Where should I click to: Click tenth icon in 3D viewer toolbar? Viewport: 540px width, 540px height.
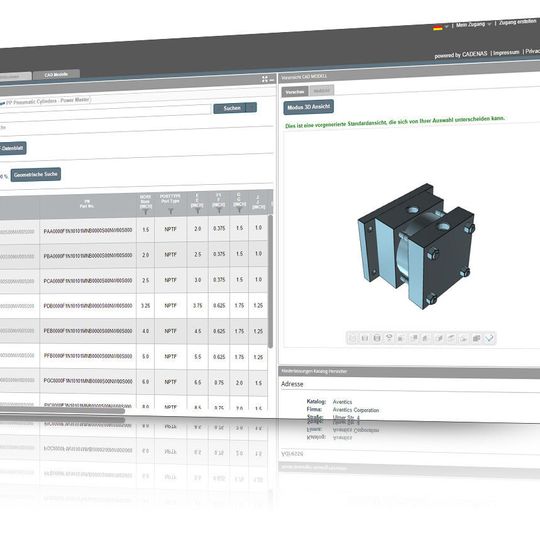(464, 339)
